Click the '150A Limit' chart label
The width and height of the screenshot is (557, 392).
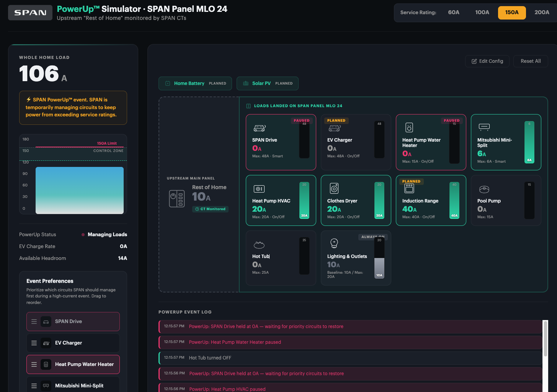(107, 143)
